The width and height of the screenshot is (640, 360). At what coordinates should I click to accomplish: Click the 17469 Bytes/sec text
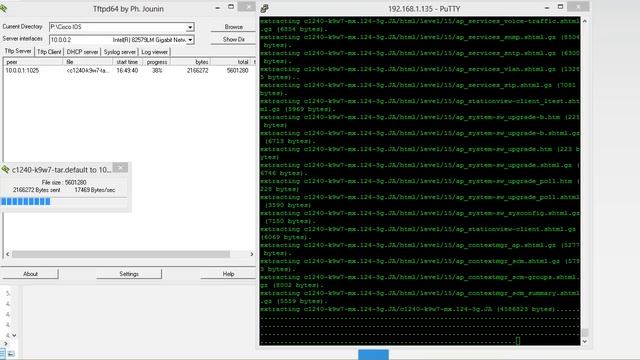(x=95, y=190)
